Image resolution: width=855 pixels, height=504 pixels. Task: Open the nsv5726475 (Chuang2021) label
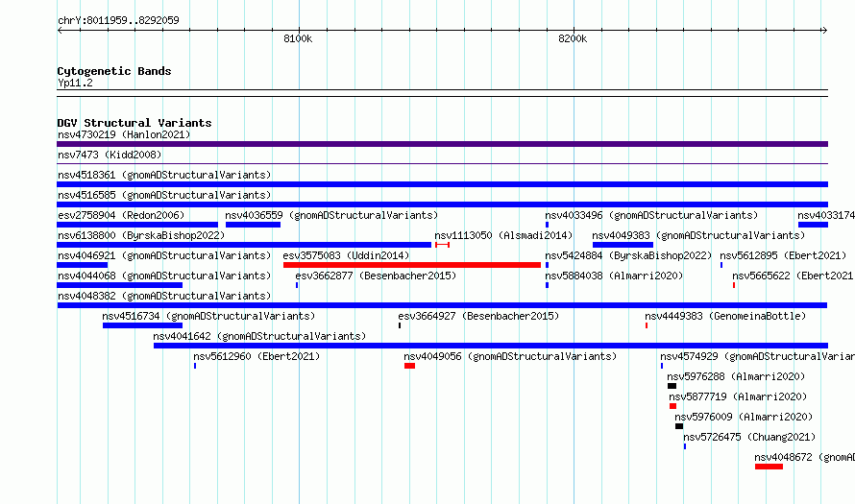[x=749, y=437]
